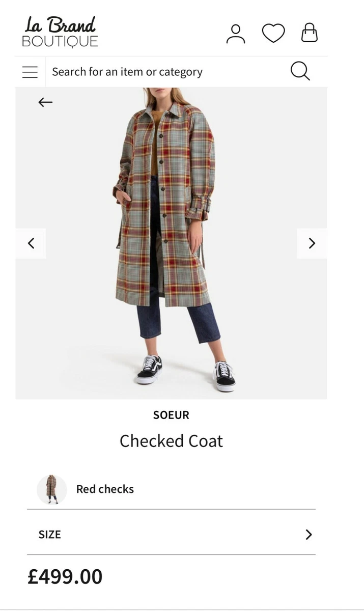Open the account profile icon
364x611 pixels.
coord(235,34)
